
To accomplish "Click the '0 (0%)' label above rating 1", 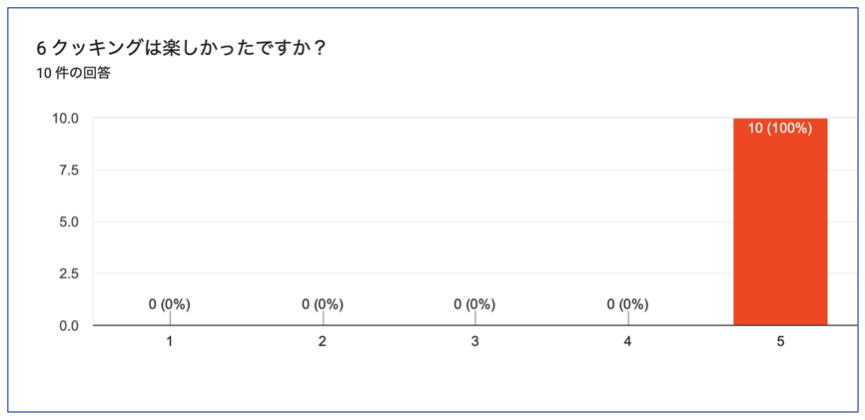I will (x=169, y=304).
